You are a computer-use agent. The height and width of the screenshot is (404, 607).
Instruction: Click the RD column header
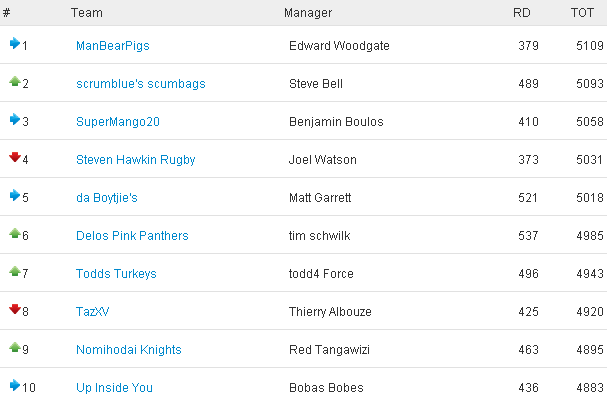click(521, 13)
